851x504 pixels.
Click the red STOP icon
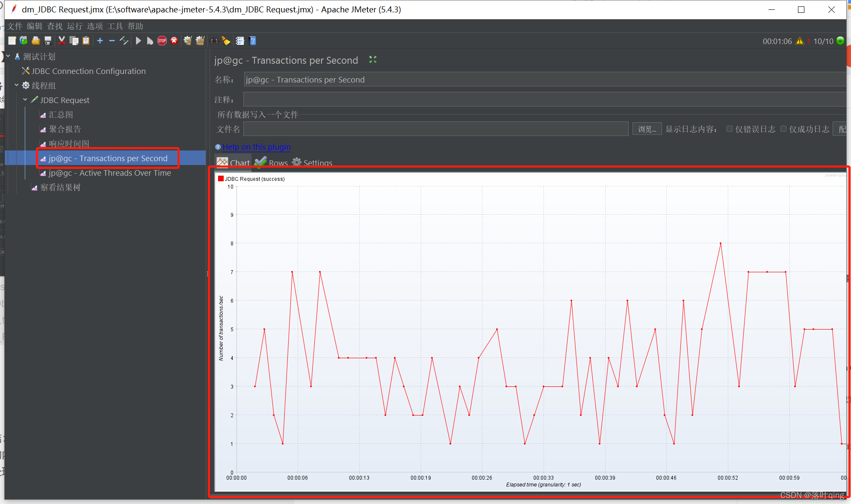point(162,41)
